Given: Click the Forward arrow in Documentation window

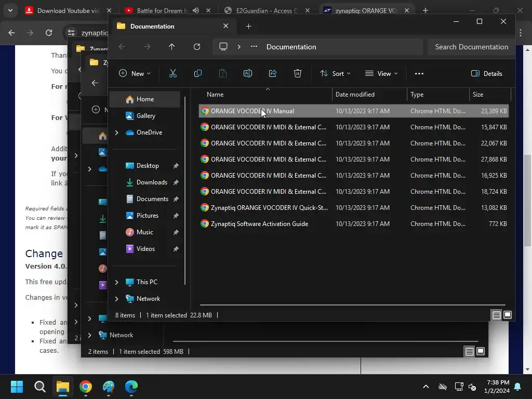Looking at the screenshot, I should point(147,47).
